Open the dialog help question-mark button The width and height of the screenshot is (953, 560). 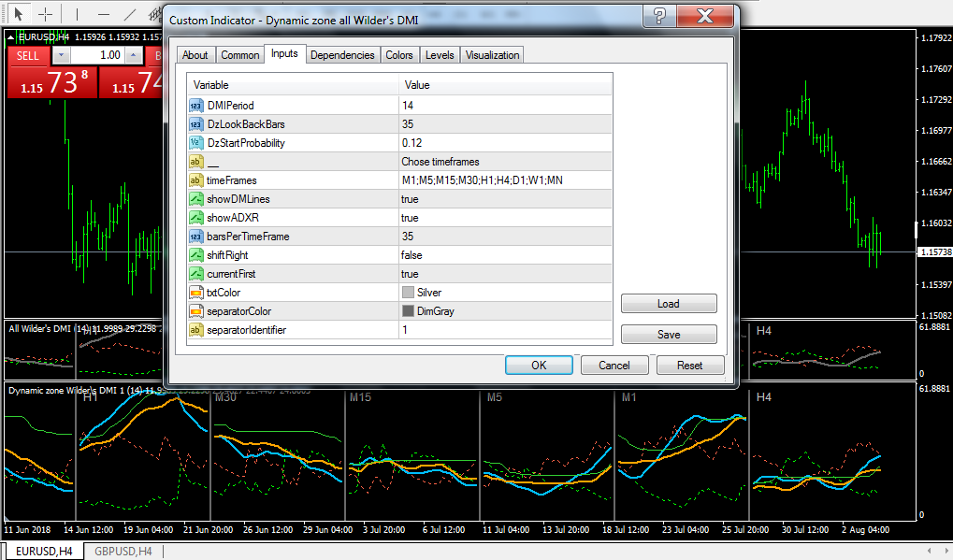tap(659, 16)
